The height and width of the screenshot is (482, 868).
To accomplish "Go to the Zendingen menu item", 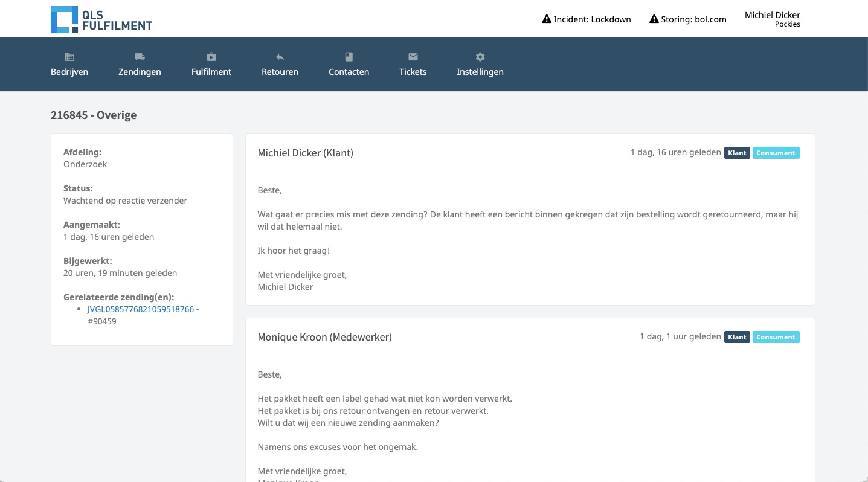I will pyautogui.click(x=140, y=72).
